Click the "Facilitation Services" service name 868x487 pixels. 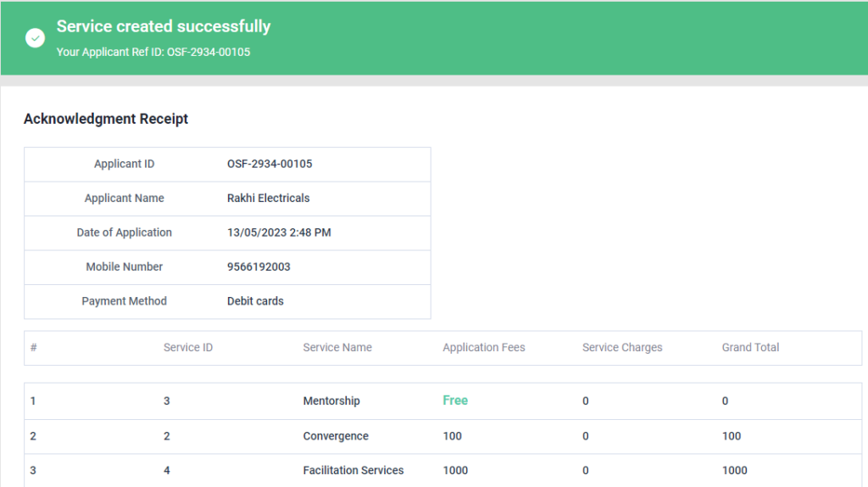(353, 470)
